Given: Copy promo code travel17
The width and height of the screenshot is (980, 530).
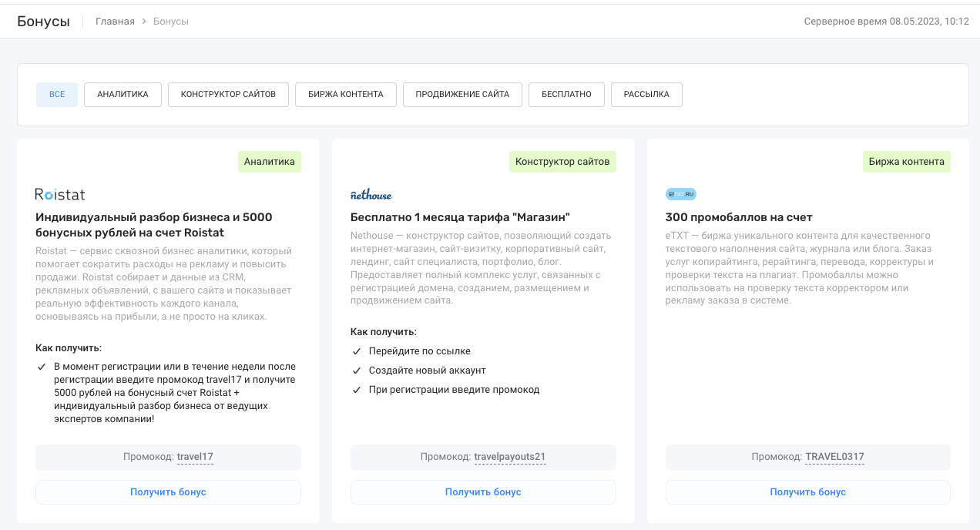Looking at the screenshot, I should pos(195,457).
